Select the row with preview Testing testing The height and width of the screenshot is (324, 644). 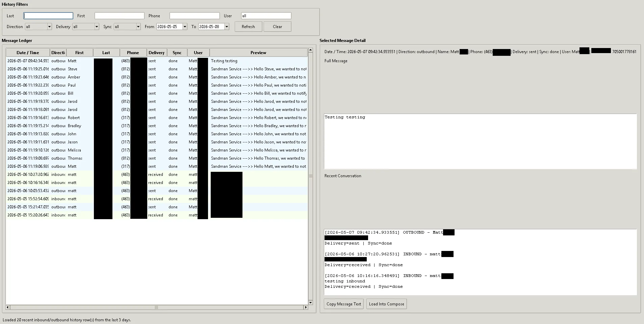[157, 61]
